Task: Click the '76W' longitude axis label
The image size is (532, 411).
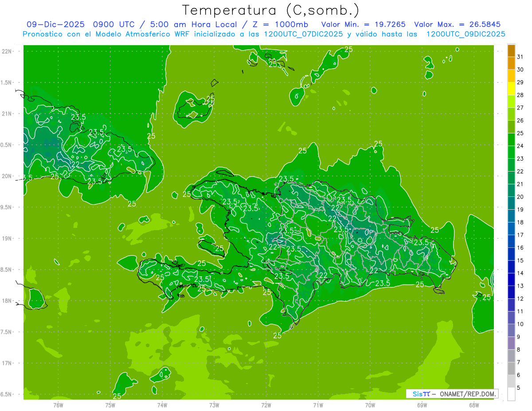Action: pos(59,405)
